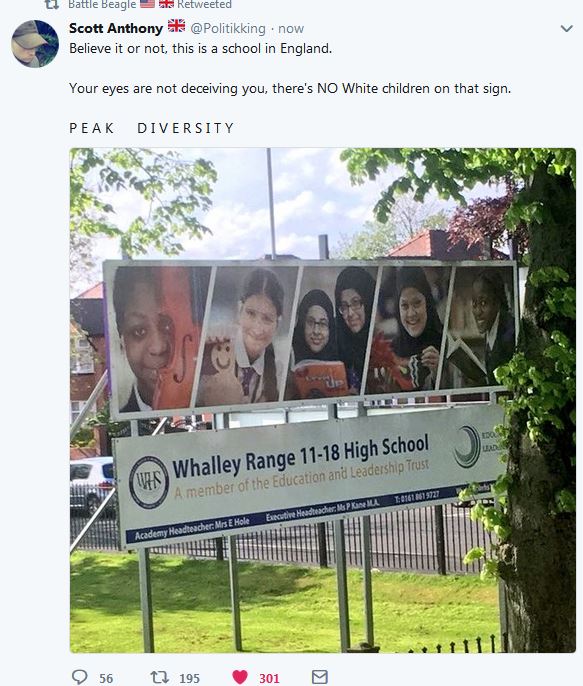Open the tweet options chevron menu
Screen dimensions: 583x686
click(x=566, y=29)
